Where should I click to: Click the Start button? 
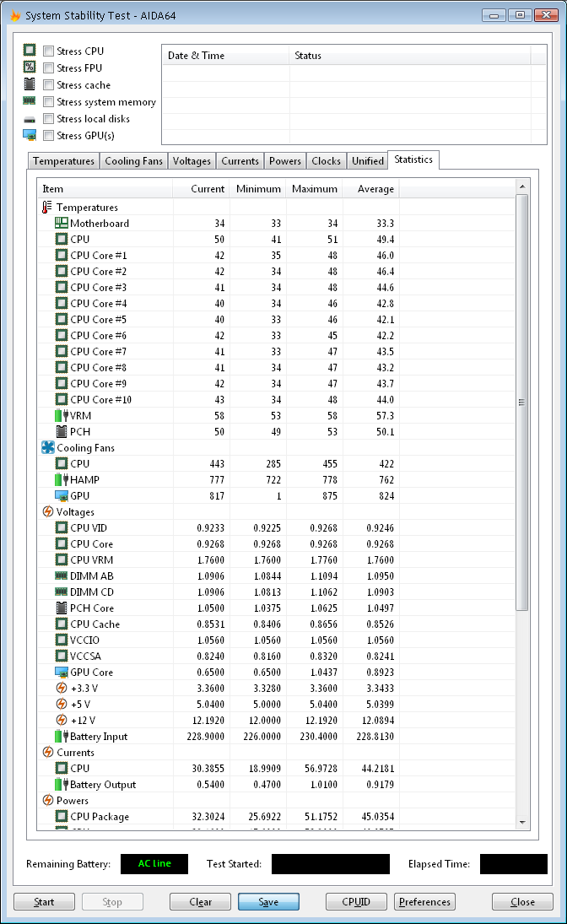coord(44,901)
